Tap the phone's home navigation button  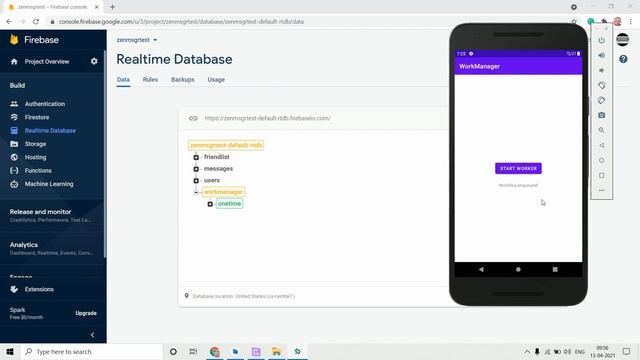[x=518, y=269]
